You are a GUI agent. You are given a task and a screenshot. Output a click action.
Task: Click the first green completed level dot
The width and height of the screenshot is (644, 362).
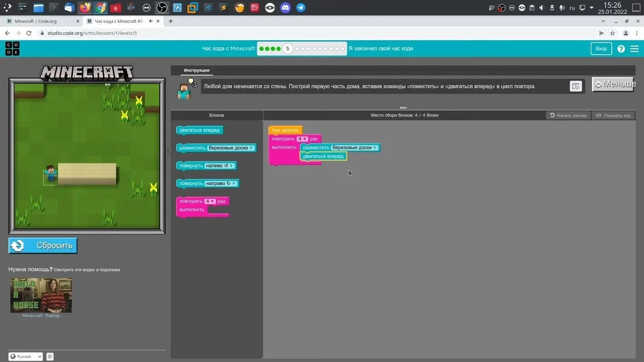click(x=262, y=49)
